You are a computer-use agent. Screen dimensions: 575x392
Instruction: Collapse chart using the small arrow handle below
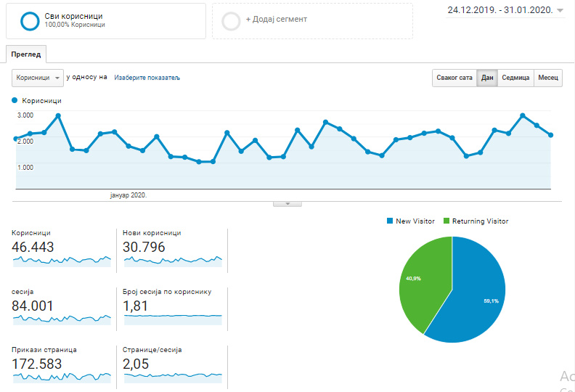point(287,204)
